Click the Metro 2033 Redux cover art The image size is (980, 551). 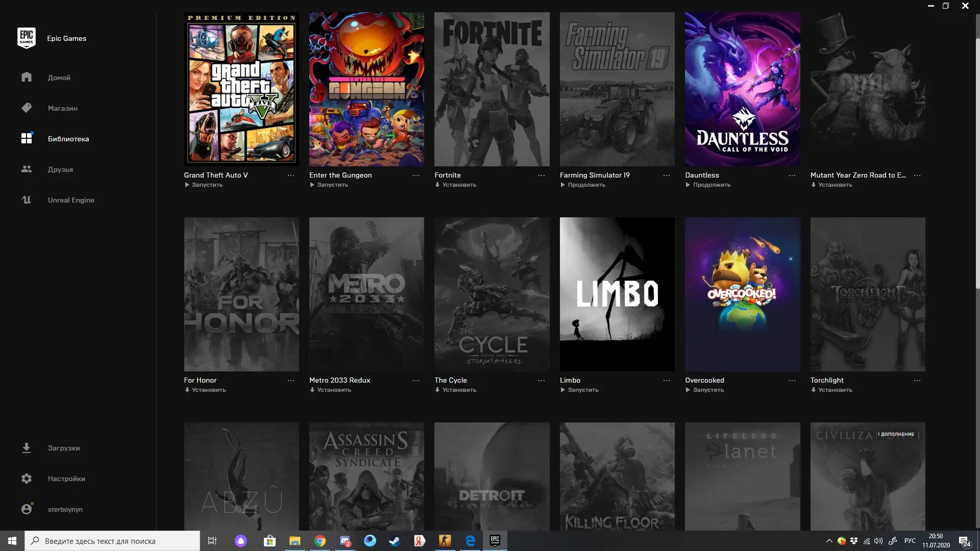[366, 294]
